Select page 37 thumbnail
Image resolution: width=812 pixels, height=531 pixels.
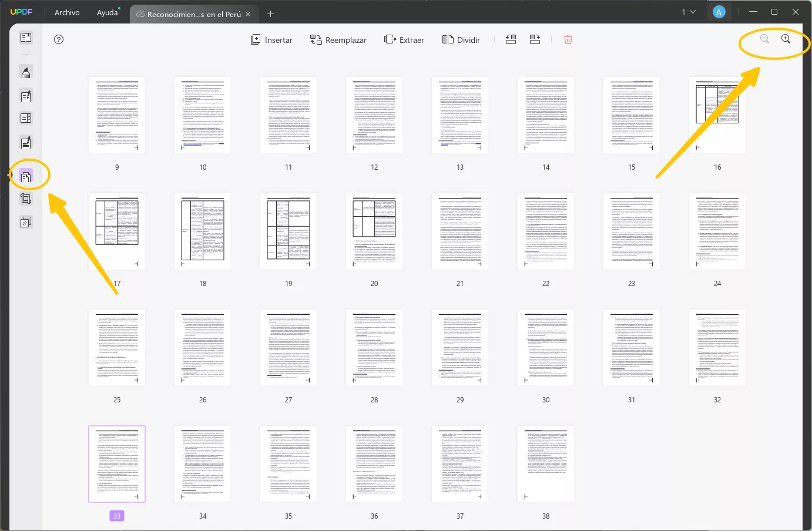pyautogui.click(x=460, y=464)
